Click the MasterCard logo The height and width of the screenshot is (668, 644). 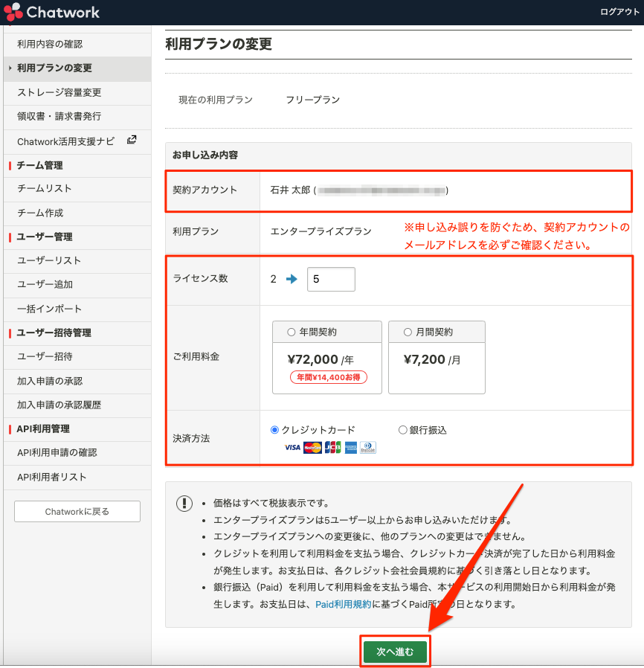pyautogui.click(x=312, y=447)
